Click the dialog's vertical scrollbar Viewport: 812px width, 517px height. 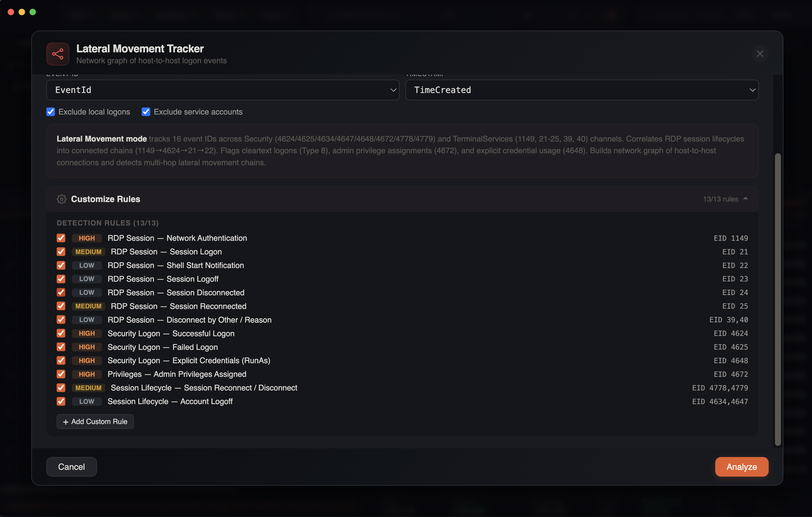pos(778,300)
